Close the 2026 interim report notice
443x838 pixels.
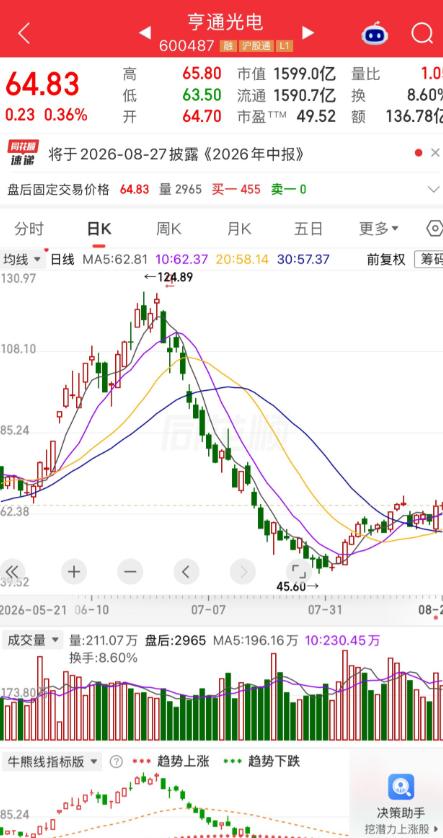click(x=434, y=153)
